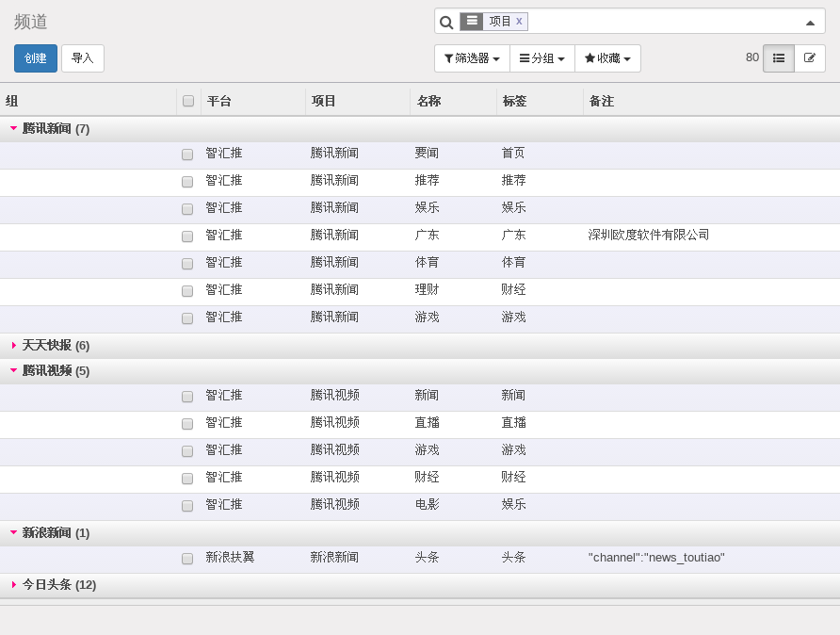Click the 新浪扶翼 platform cell
840x635 pixels.
(x=230, y=558)
